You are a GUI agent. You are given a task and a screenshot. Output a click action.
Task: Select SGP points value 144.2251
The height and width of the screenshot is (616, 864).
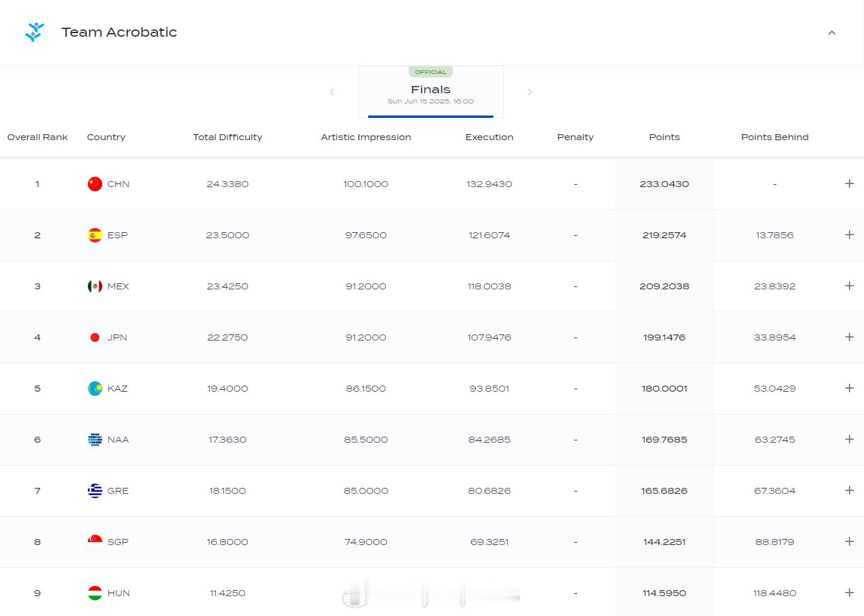pyautogui.click(x=664, y=542)
